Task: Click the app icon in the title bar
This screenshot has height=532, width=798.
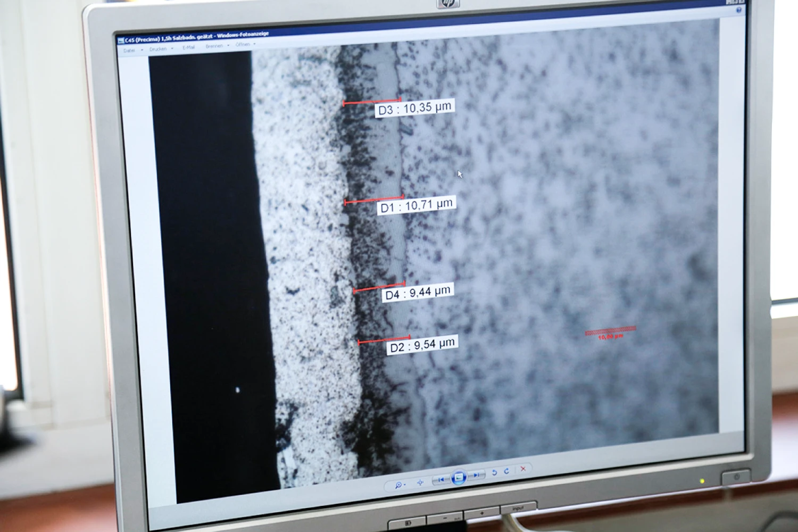Action: 121,40
